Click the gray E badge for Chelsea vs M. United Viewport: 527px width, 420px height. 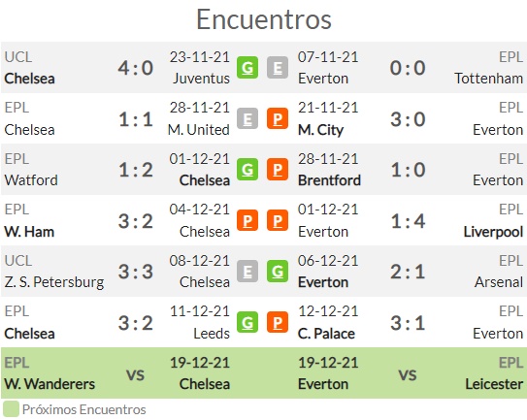pyautogui.click(x=247, y=118)
